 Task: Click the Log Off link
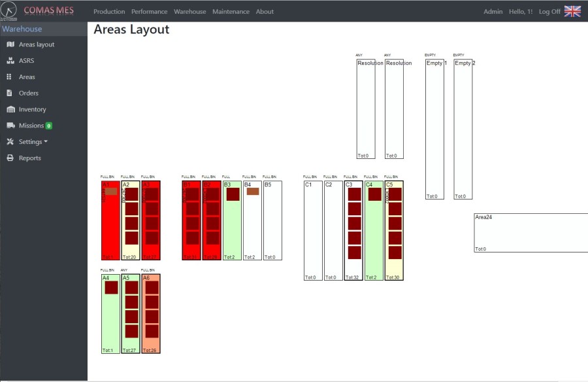549,12
